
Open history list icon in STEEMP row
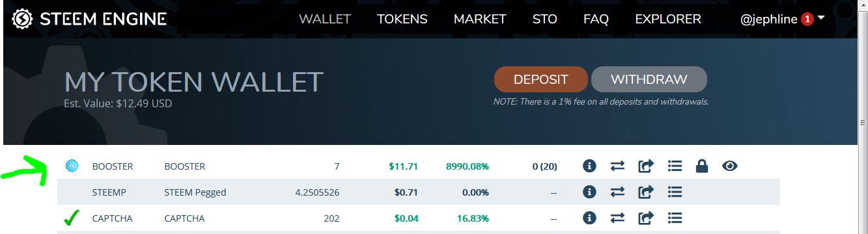tap(675, 192)
